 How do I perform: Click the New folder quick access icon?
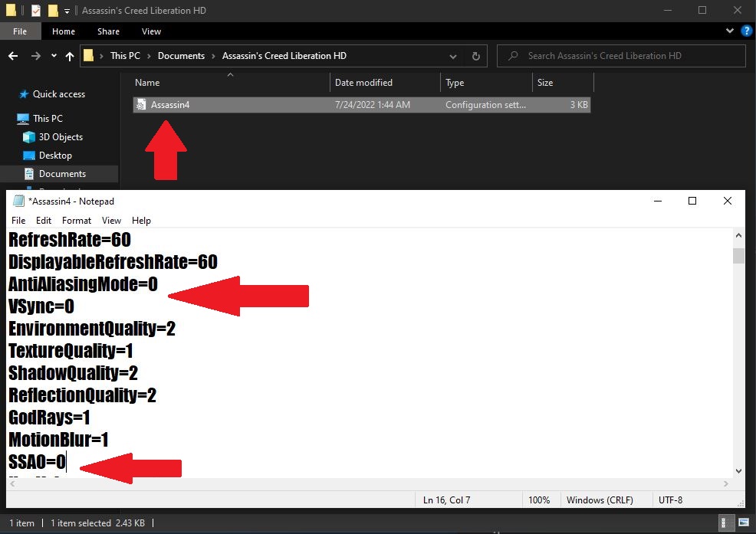tap(53, 10)
